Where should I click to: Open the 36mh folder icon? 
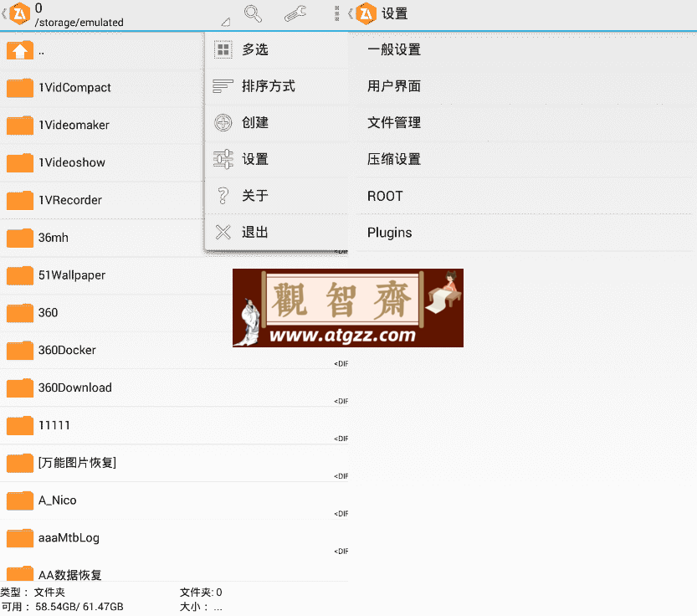[x=20, y=238]
